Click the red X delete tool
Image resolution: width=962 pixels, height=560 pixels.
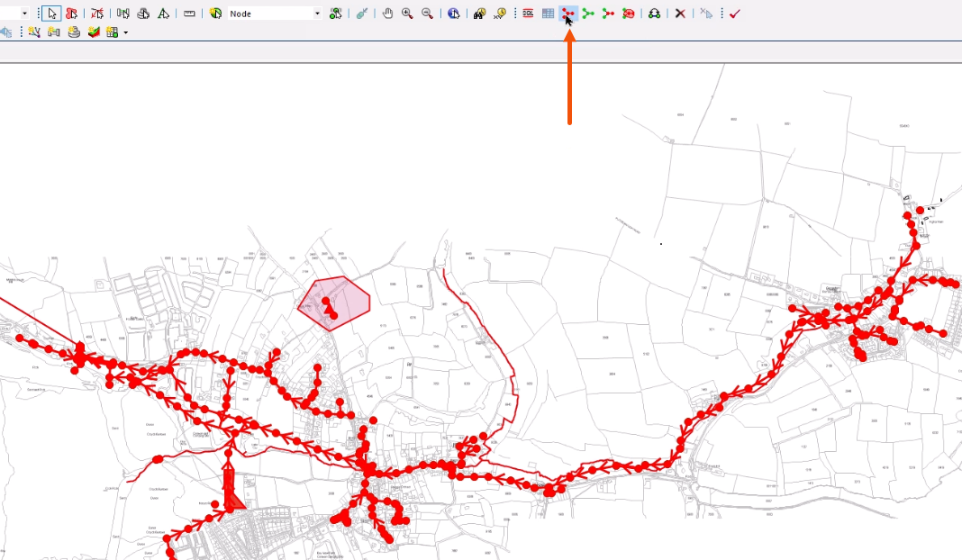tap(680, 13)
